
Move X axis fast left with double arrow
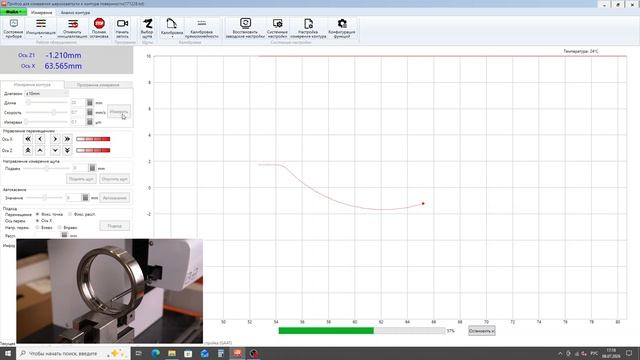point(28,139)
